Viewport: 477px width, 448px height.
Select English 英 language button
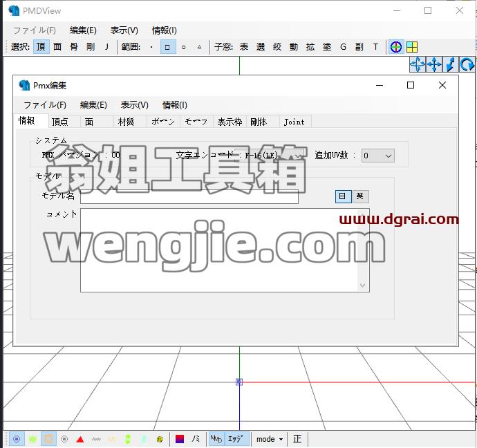(360, 196)
